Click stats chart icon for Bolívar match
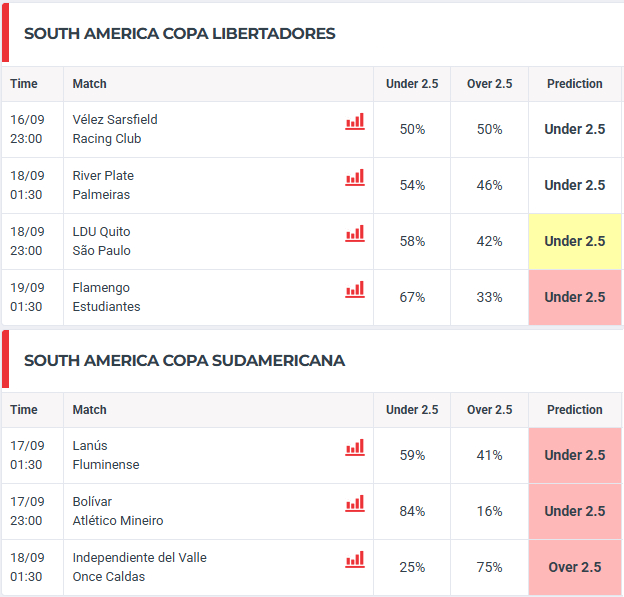Viewport: 624px width, 597px height. click(355, 504)
